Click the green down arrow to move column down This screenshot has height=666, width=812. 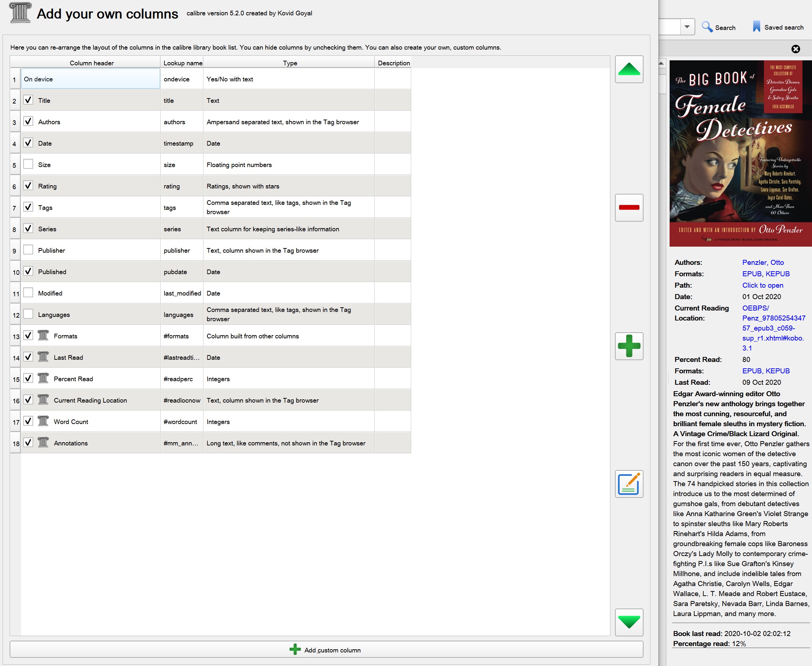click(x=629, y=622)
